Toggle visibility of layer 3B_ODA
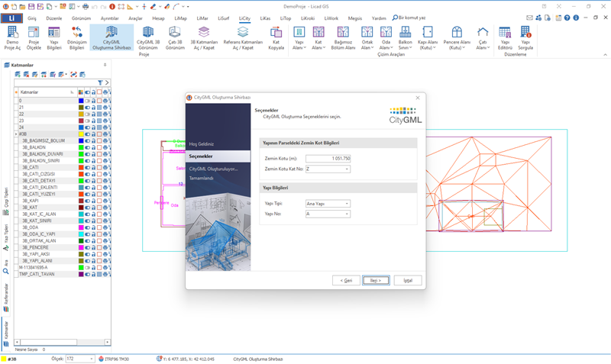The height and width of the screenshot is (364, 611). pos(87,227)
